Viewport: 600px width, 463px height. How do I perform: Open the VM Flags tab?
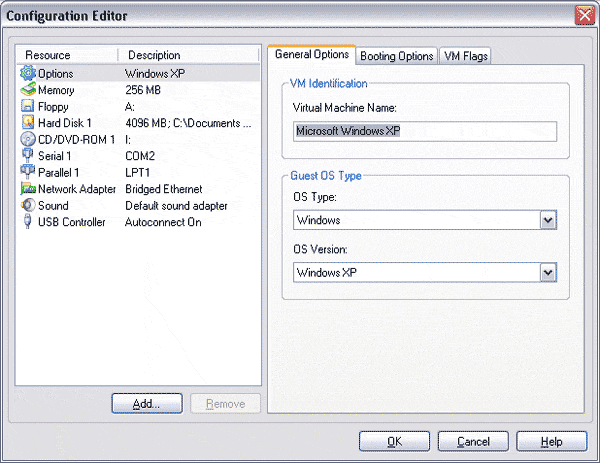point(465,56)
